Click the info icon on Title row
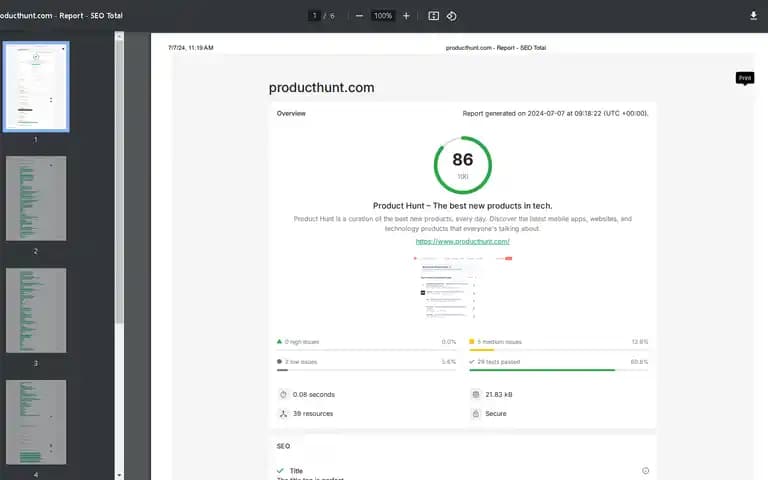This screenshot has width=768, height=480. click(x=646, y=471)
